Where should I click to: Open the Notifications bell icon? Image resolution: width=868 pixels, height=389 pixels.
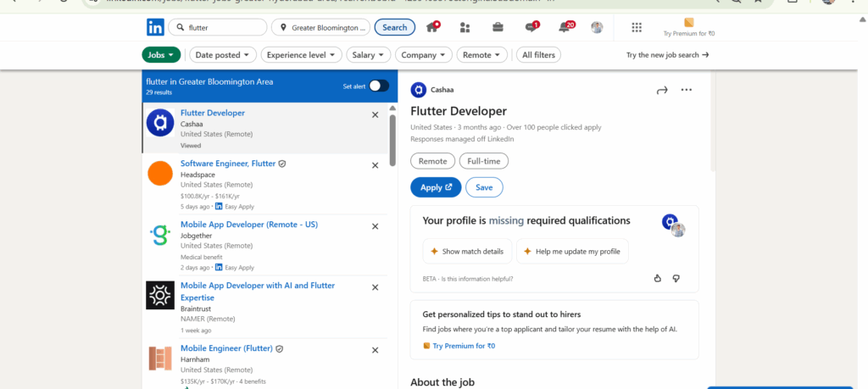564,27
